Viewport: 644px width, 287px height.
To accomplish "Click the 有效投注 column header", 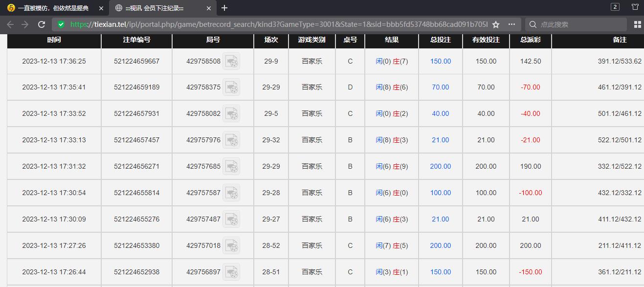I will click(486, 40).
